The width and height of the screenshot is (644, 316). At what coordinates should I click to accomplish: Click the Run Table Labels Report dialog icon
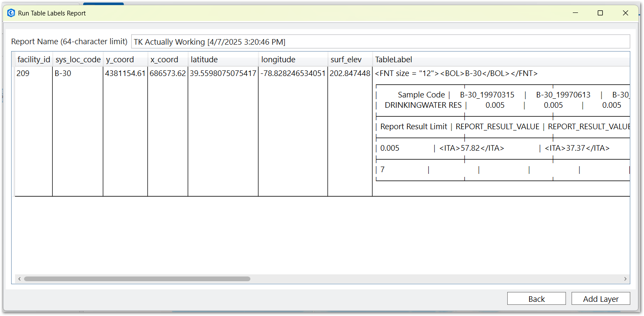[10, 13]
